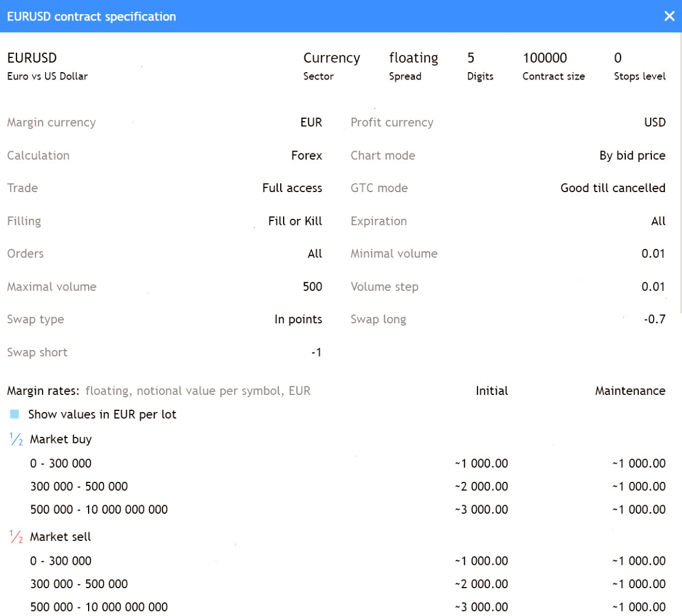Click the EURUSD symbol name heading
This screenshot has width=682, height=616.
point(32,58)
